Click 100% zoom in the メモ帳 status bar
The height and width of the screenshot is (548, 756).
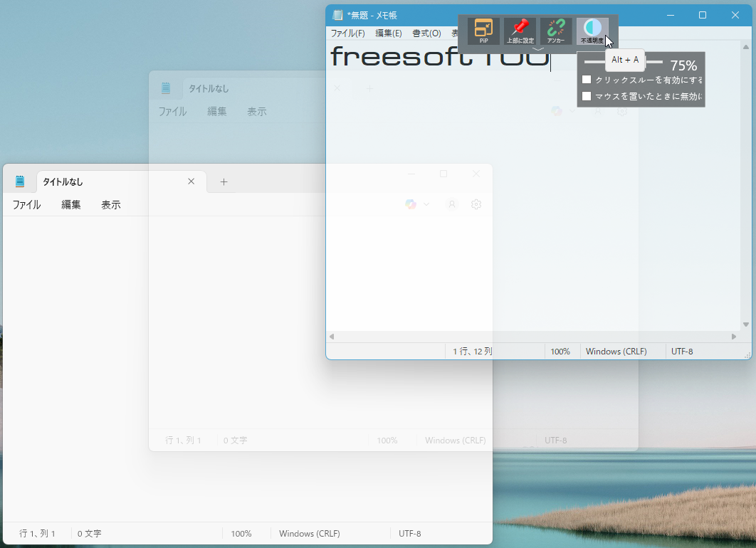click(x=560, y=352)
